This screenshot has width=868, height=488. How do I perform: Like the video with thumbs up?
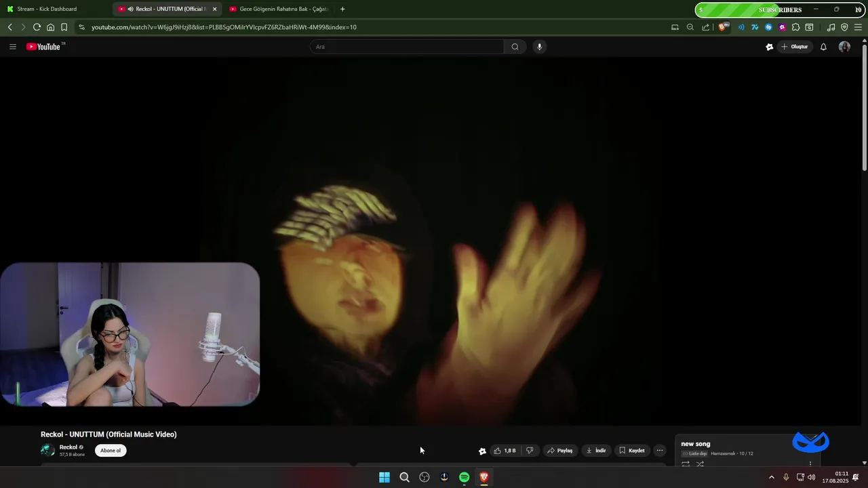point(505,451)
